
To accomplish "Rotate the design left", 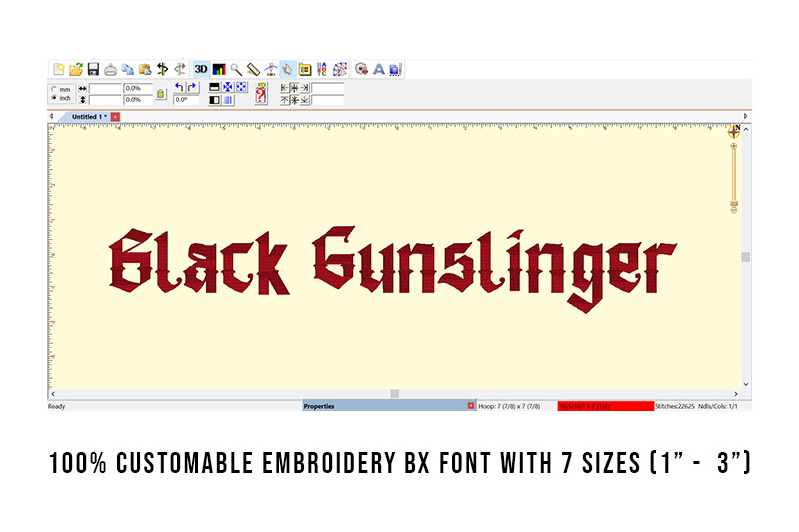I will [x=179, y=87].
